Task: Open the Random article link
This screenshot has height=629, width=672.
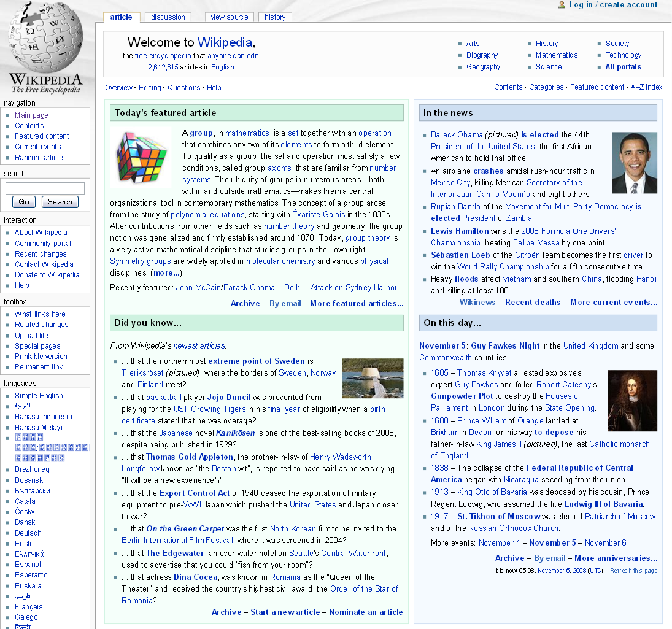Action: pos(39,157)
